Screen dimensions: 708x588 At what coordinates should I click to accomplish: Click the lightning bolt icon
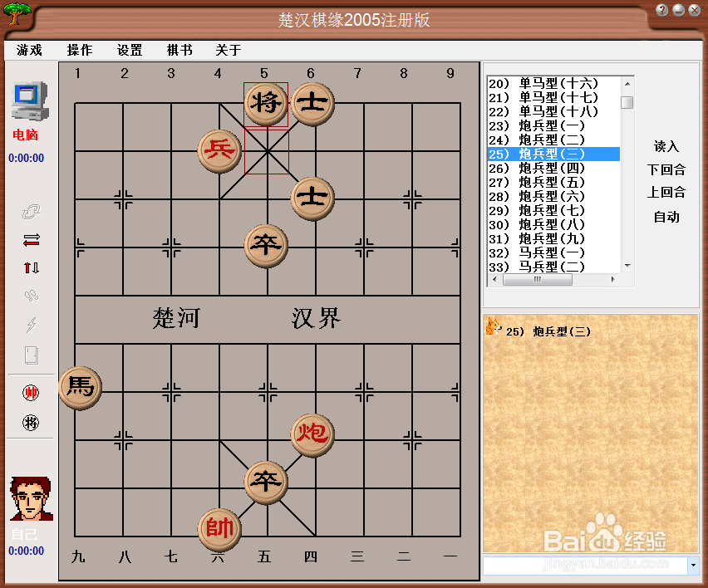click(x=31, y=324)
